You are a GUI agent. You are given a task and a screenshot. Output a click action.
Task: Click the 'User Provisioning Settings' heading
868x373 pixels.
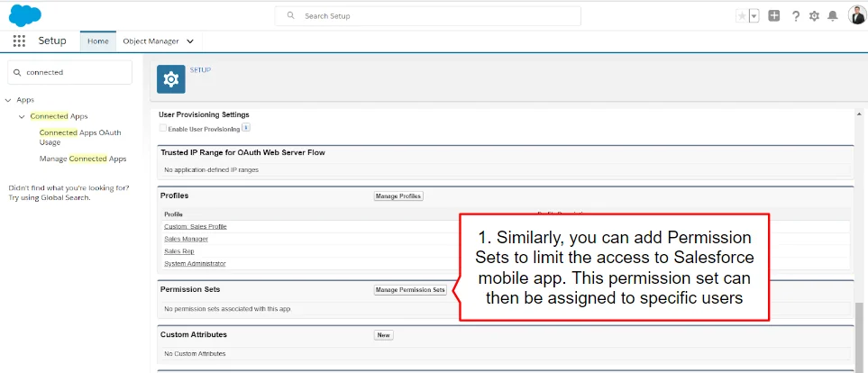tap(204, 114)
